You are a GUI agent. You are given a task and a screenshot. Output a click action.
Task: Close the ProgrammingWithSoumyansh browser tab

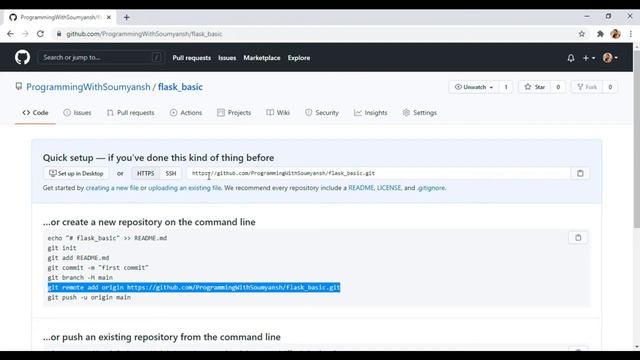(x=109, y=17)
